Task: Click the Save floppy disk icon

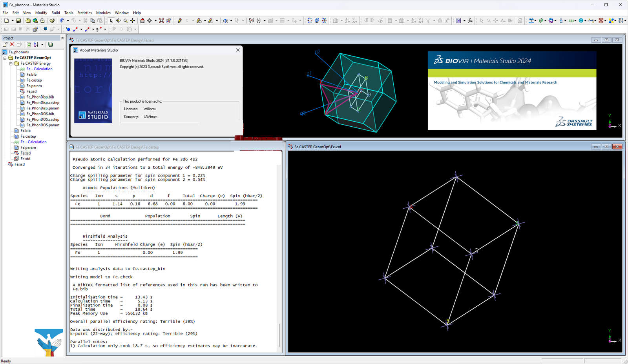Action: pos(18,20)
